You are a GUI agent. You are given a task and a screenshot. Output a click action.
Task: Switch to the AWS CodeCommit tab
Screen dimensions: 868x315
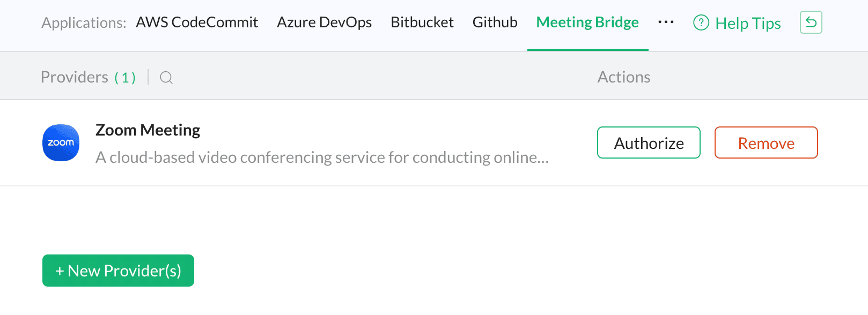point(197,22)
